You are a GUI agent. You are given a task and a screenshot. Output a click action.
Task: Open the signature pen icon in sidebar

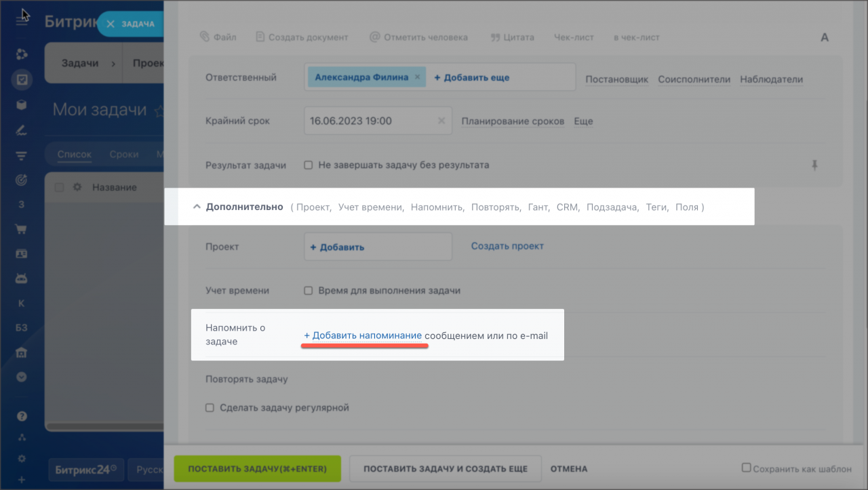coord(22,130)
